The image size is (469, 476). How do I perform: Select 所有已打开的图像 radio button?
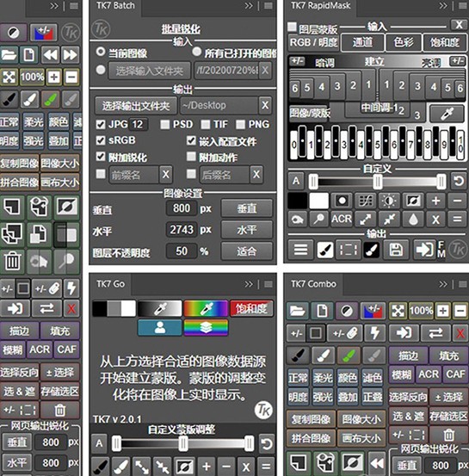click(197, 52)
